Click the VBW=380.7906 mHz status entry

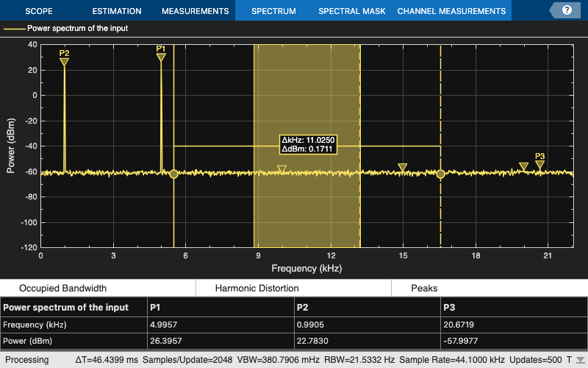point(279,360)
